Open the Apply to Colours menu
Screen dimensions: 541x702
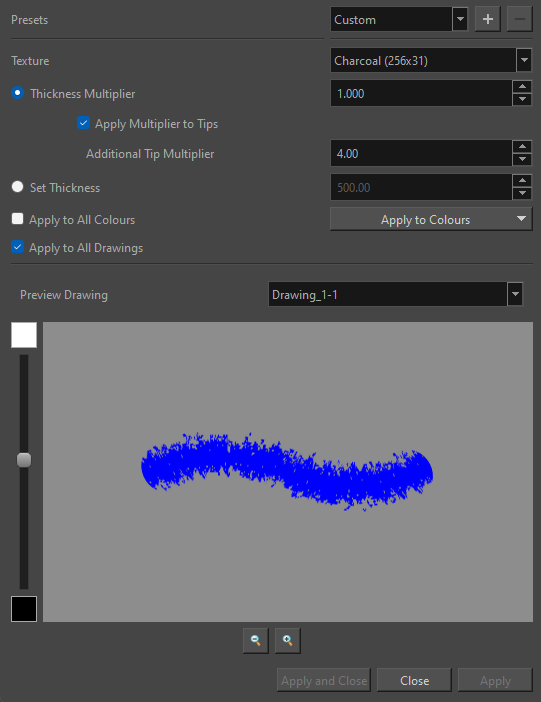click(431, 219)
